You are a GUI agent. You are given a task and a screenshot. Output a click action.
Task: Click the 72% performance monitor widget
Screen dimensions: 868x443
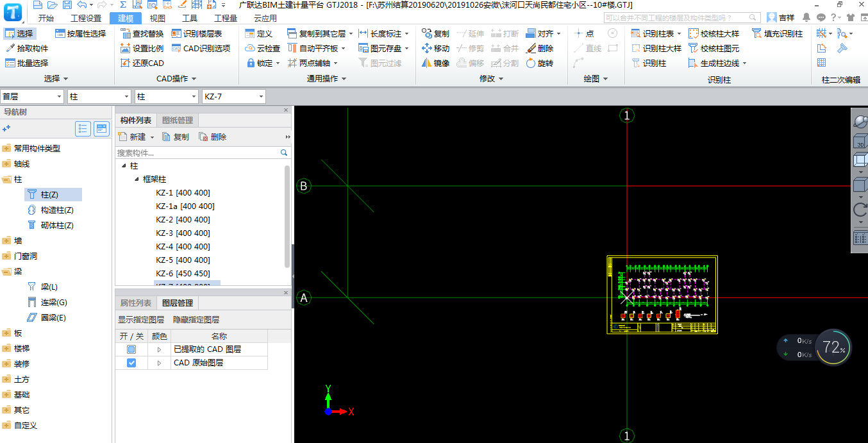(833, 347)
